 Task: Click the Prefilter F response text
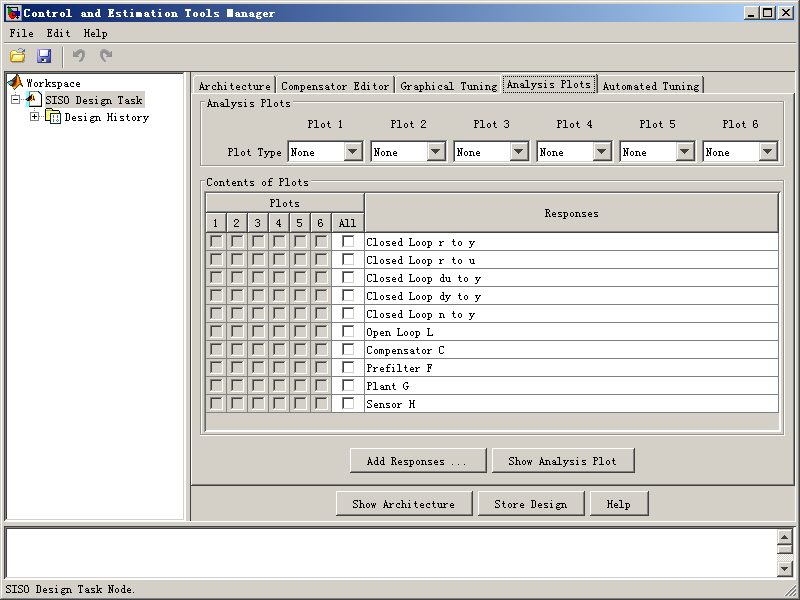(399, 368)
